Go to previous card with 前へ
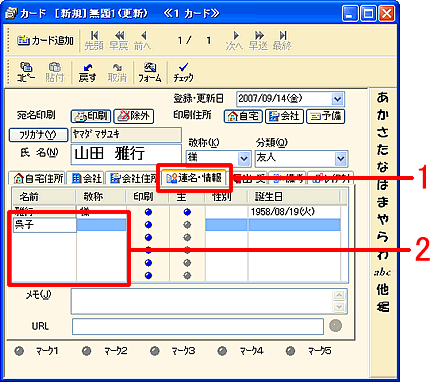The width and height of the screenshot is (430, 382). 143,41
